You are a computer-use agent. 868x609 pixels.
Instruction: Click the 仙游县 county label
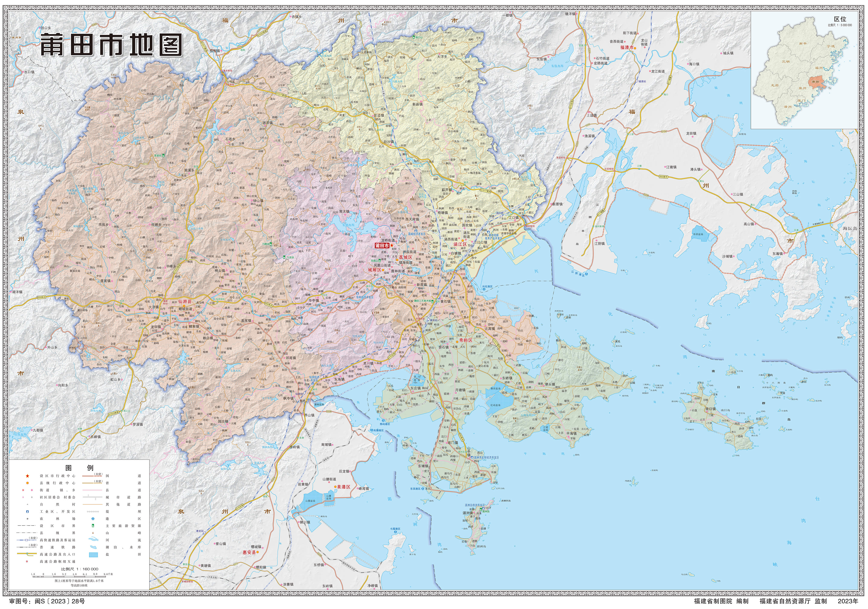(x=185, y=302)
